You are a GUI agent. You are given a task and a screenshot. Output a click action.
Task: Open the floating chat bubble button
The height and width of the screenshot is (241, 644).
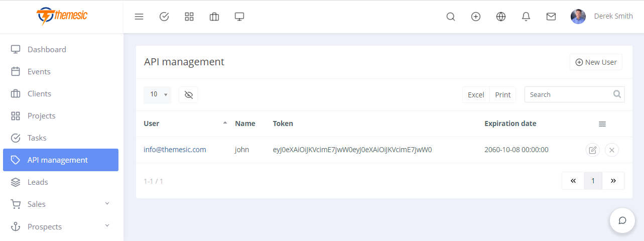pos(622,220)
